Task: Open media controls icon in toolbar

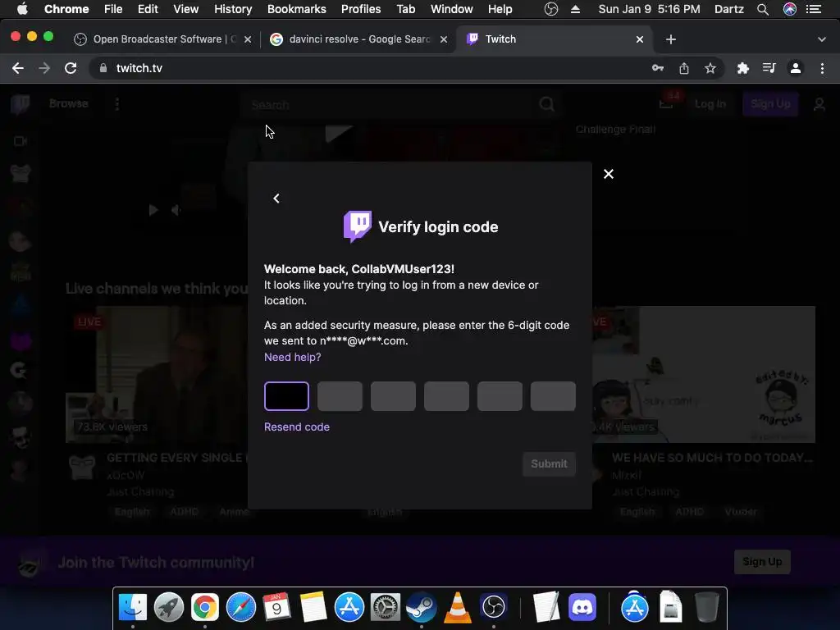Action: (769, 68)
